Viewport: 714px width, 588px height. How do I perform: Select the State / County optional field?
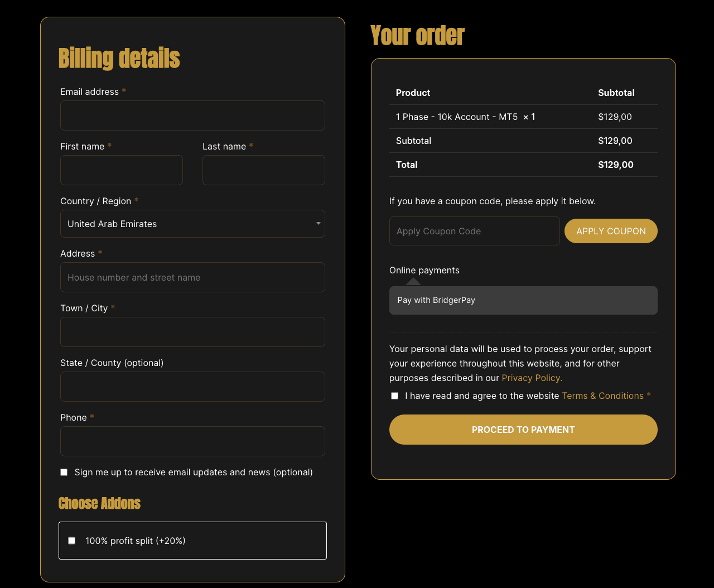click(x=192, y=387)
